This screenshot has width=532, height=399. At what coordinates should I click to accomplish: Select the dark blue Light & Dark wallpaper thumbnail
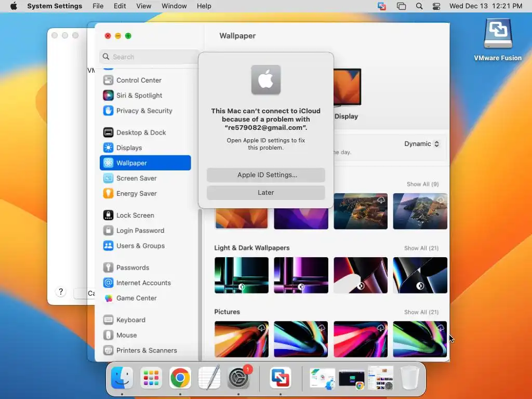click(x=420, y=275)
